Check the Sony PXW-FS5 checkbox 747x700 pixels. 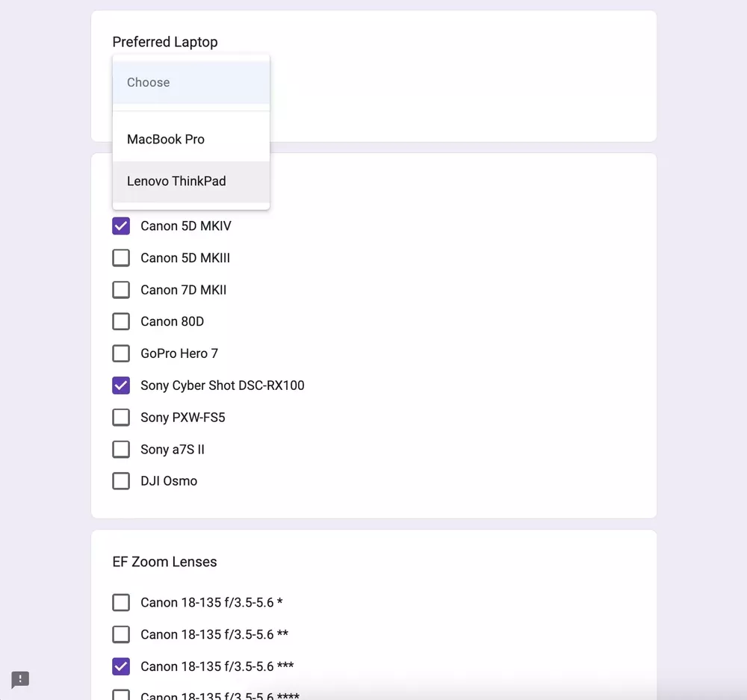click(x=121, y=418)
